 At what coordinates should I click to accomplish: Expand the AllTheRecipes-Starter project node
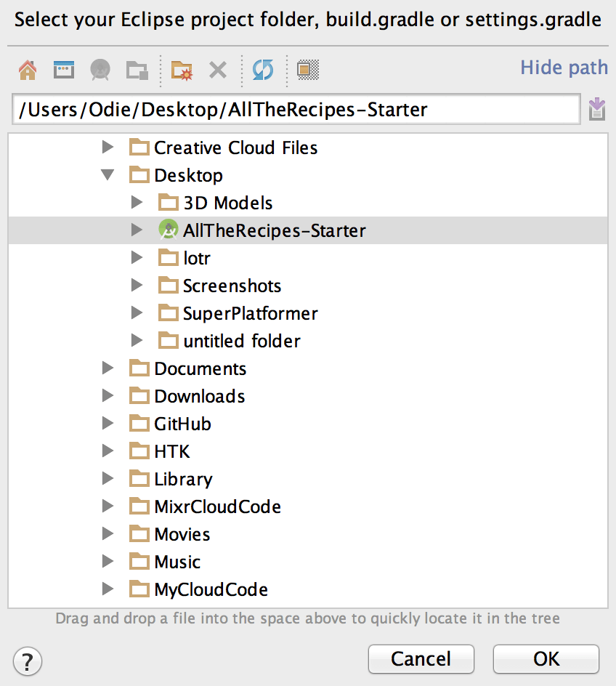click(137, 230)
